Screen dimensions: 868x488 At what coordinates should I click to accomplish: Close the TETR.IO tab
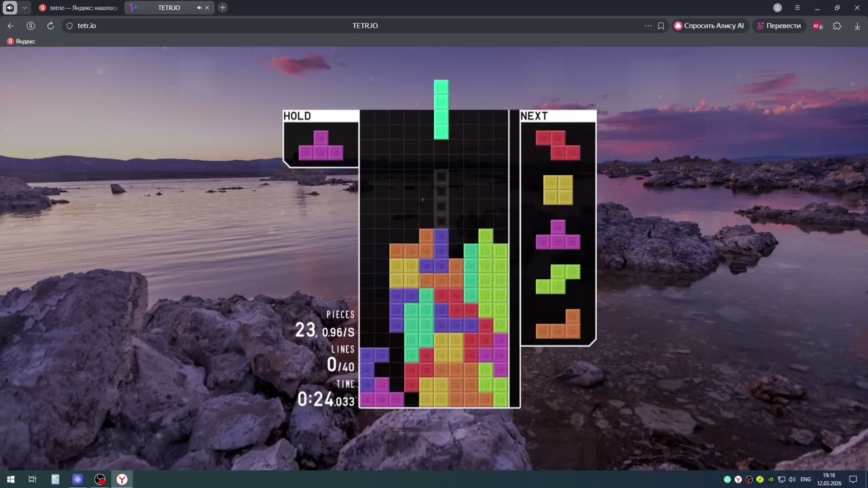(208, 7)
